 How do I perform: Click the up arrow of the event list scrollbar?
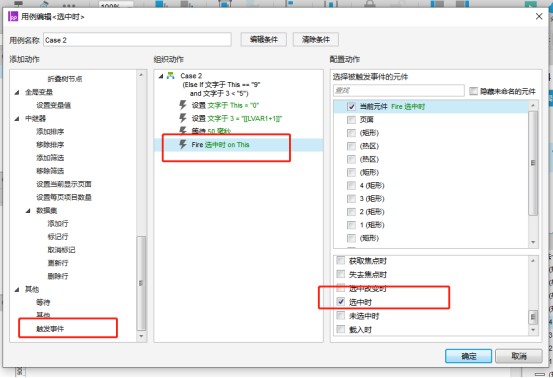click(533, 261)
